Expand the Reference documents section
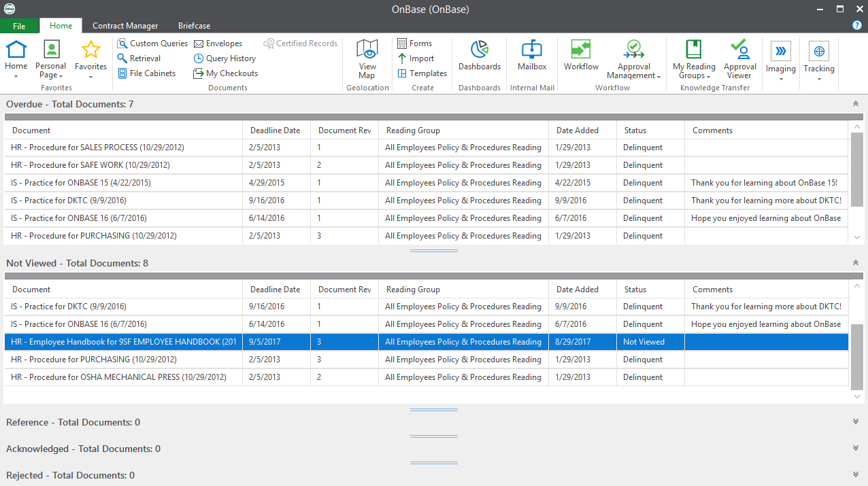This screenshot has height=486, width=868. point(855,422)
